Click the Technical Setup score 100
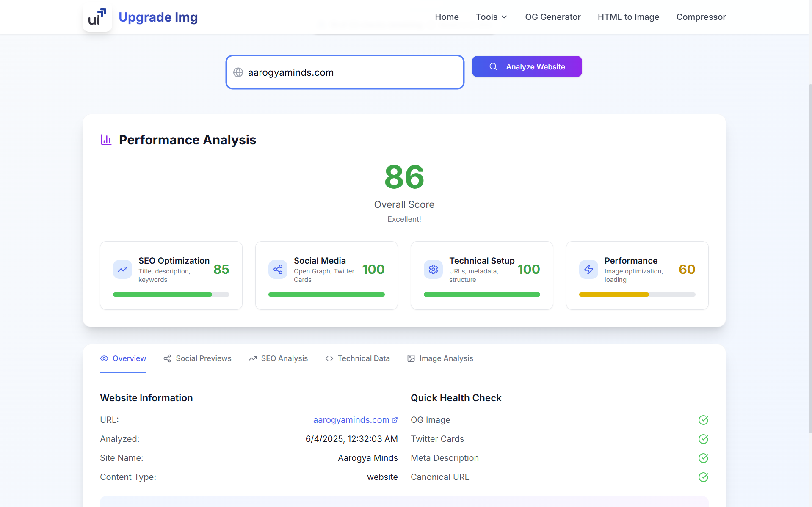The width and height of the screenshot is (812, 507). coord(529,269)
